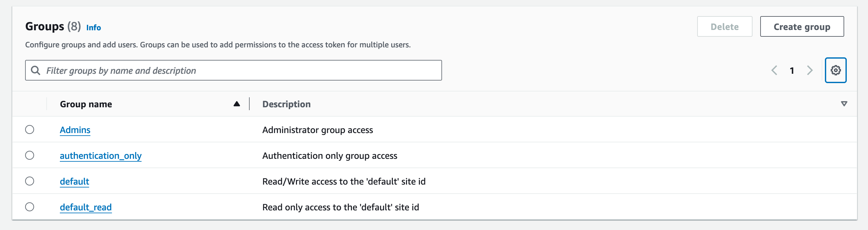Go to the previous page of groups
The height and width of the screenshot is (230, 868).
coord(774,70)
